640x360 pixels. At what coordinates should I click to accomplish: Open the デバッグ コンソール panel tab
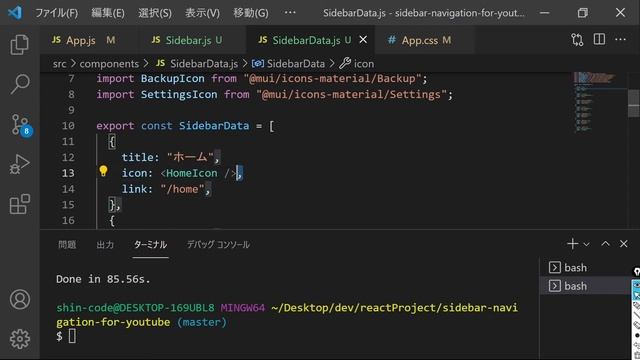pos(218,244)
